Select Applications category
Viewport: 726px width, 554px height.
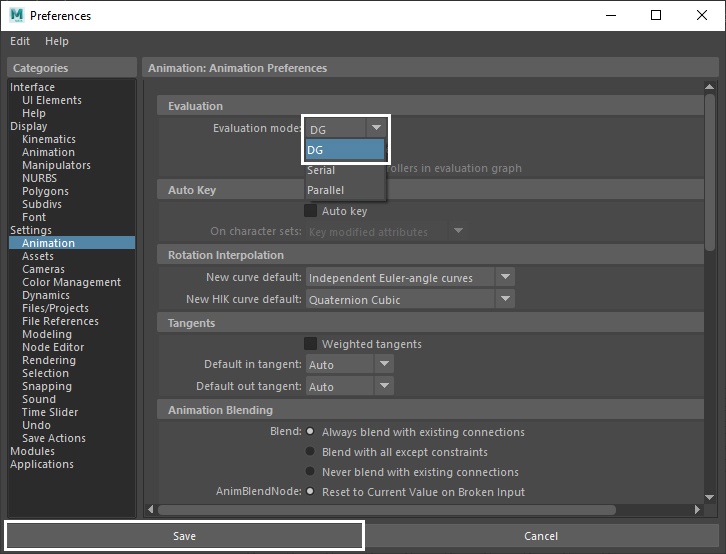pyautogui.click(x=42, y=464)
